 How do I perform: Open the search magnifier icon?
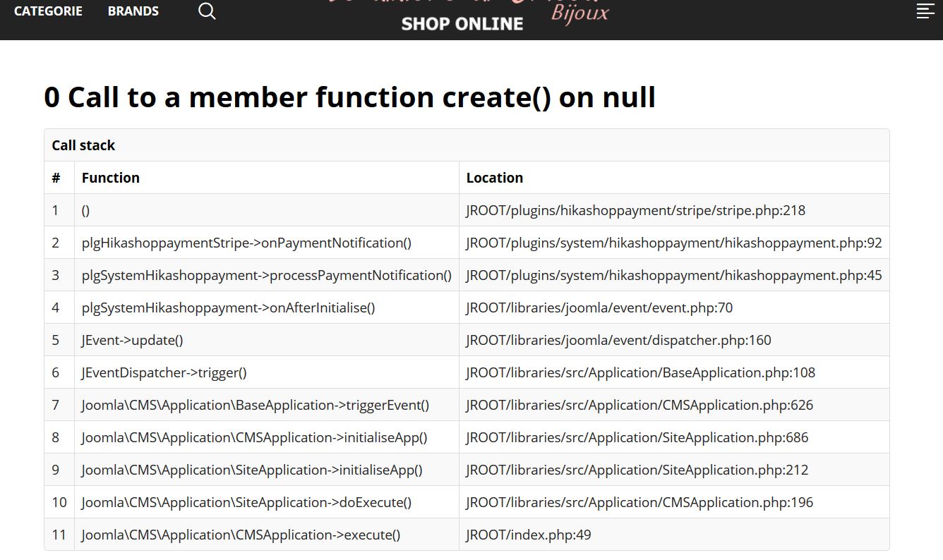[207, 11]
